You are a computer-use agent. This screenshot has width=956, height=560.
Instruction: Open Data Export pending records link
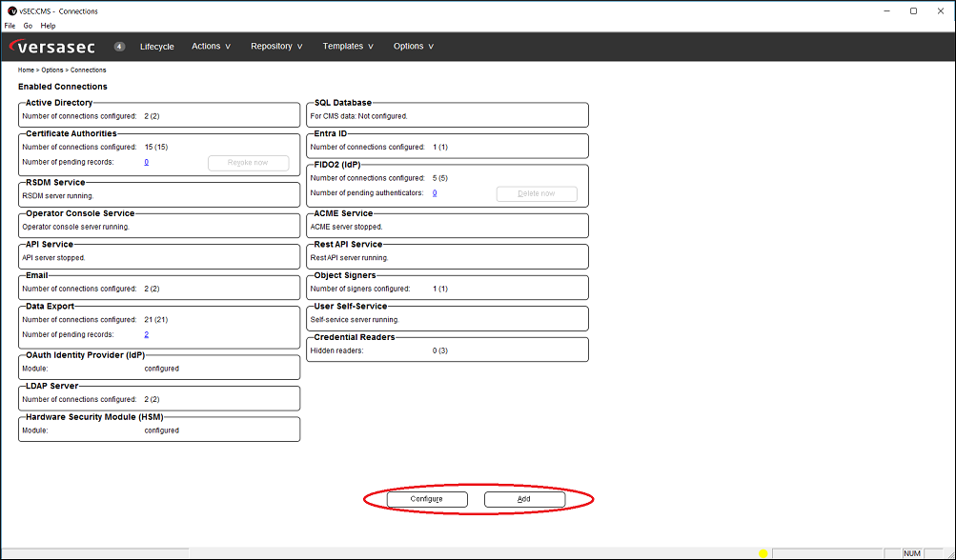pyautogui.click(x=147, y=334)
